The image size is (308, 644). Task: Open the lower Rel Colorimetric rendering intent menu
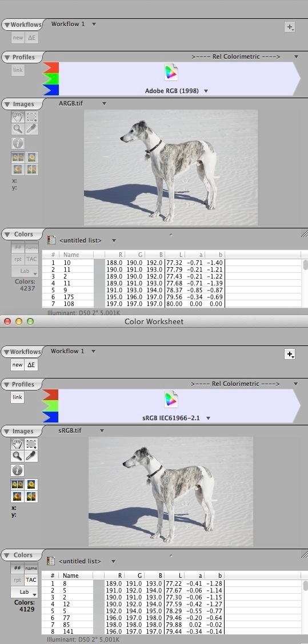coord(295,384)
